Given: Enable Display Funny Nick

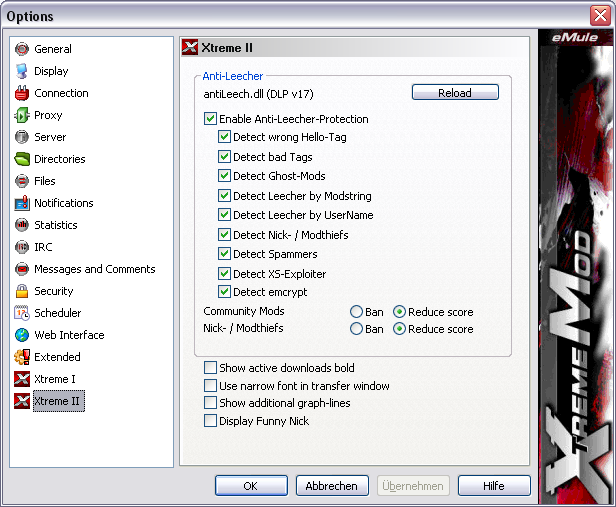Looking at the screenshot, I should pos(210,421).
